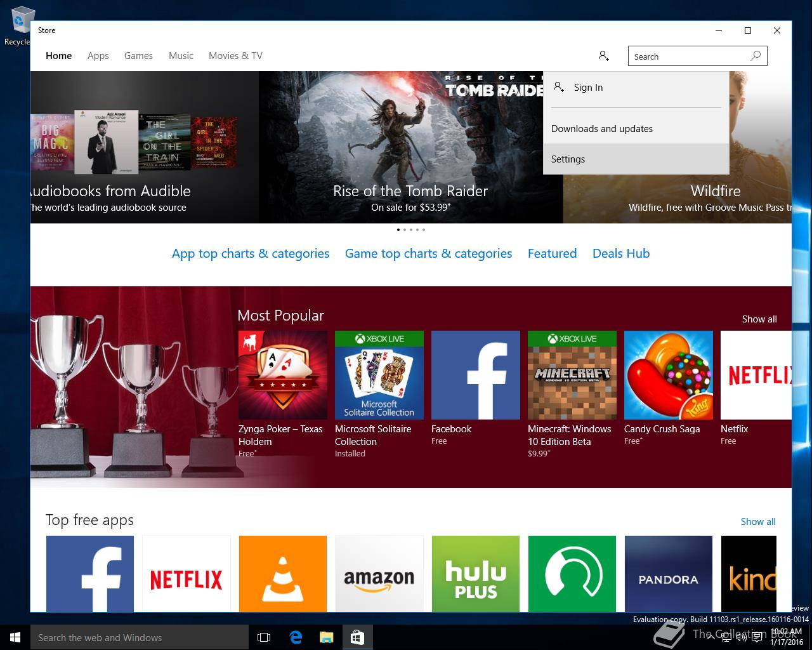Open File Explorer from the taskbar
The height and width of the screenshot is (650, 812).
coord(326,637)
